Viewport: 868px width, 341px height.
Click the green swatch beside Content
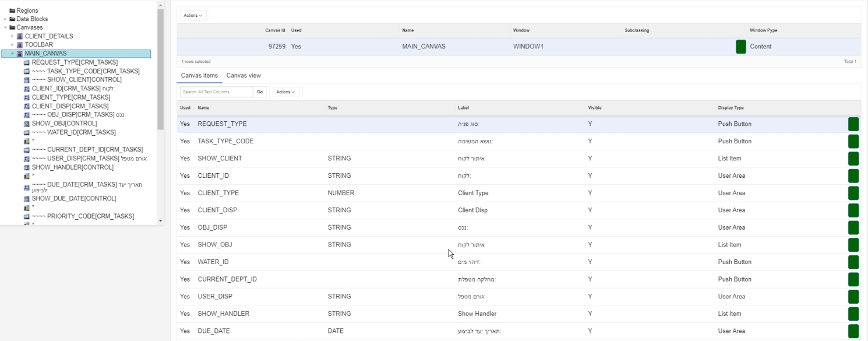click(x=741, y=47)
